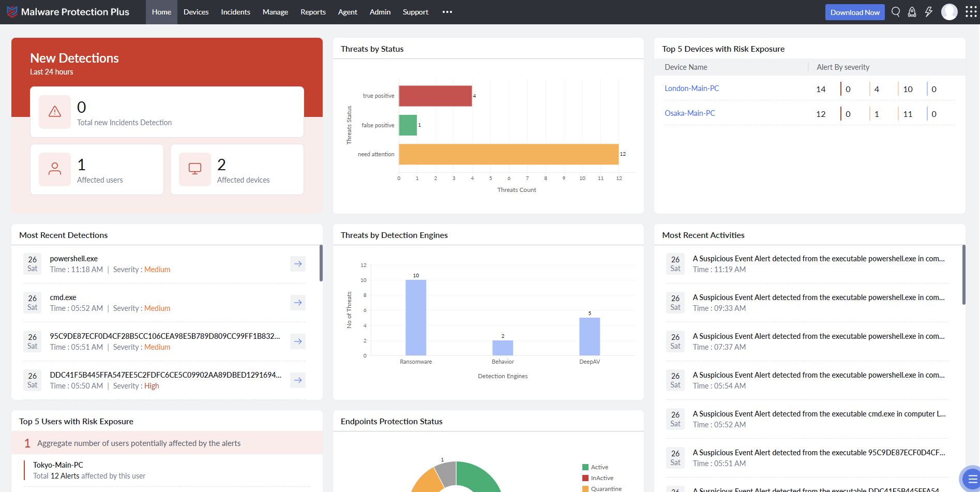Open the apps grid icon
The height and width of the screenshot is (492, 980).
pyautogui.click(x=971, y=12)
